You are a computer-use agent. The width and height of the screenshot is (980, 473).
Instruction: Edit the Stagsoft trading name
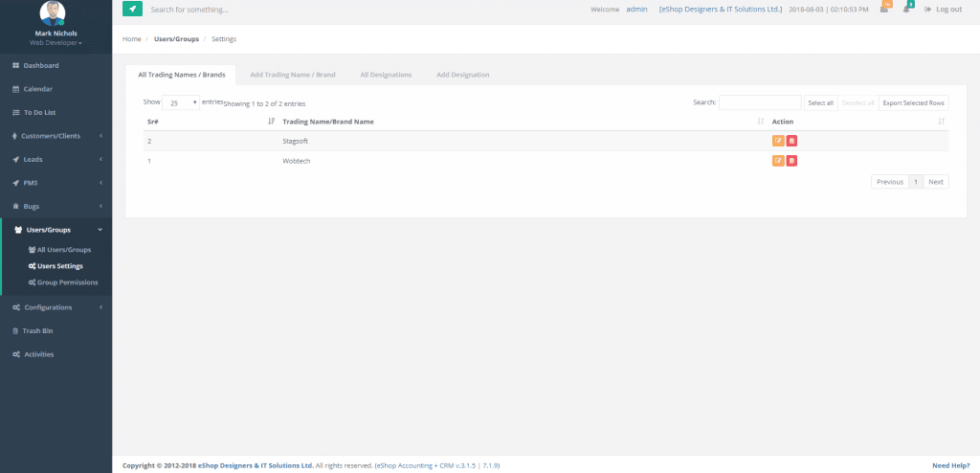click(778, 141)
